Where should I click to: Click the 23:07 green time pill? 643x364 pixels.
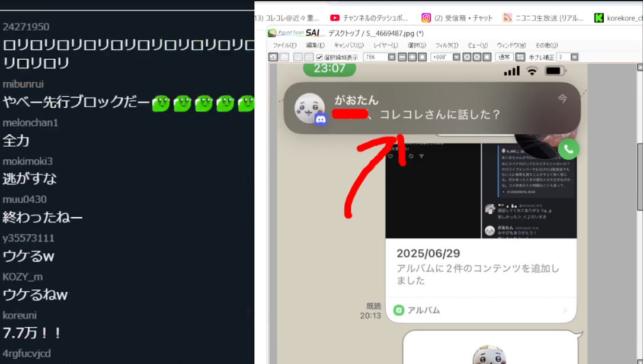330,69
